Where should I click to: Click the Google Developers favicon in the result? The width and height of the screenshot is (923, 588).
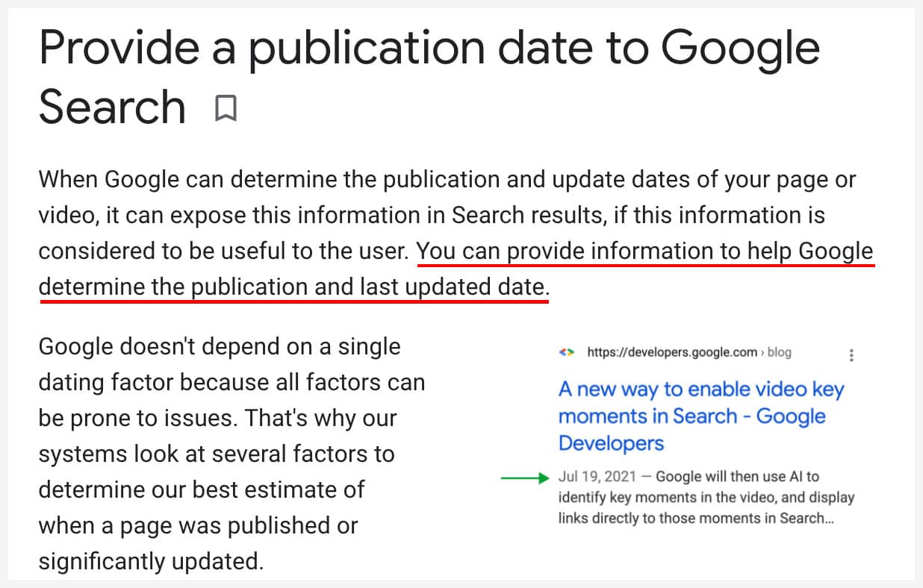[566, 353]
